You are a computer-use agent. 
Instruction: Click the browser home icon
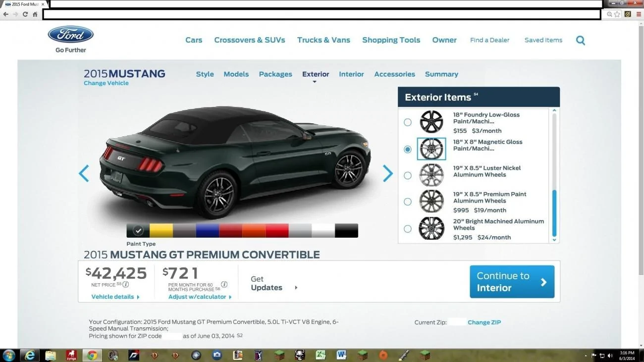click(x=35, y=14)
